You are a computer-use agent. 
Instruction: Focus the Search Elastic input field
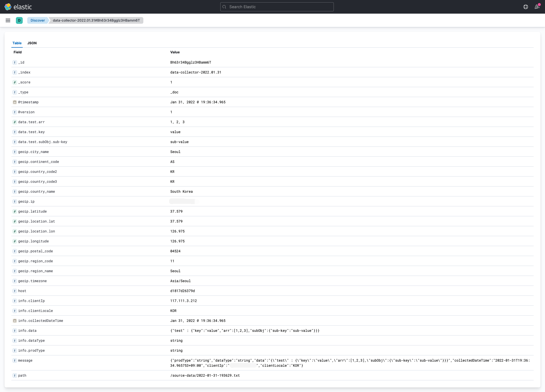click(x=277, y=7)
